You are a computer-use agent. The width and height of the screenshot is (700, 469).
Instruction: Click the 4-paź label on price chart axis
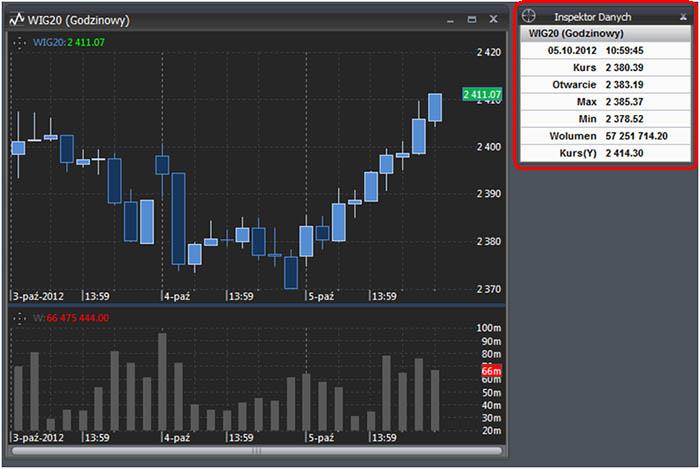(177, 296)
